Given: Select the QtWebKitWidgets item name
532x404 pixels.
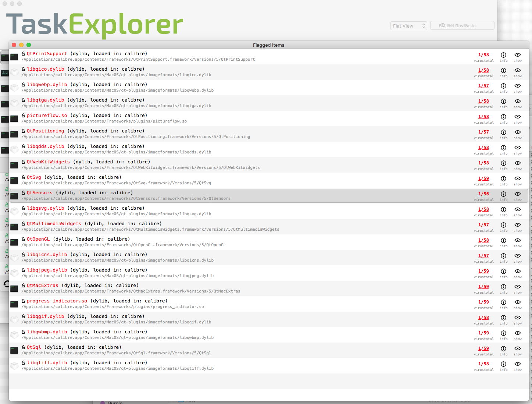Looking at the screenshot, I should (x=48, y=162).
